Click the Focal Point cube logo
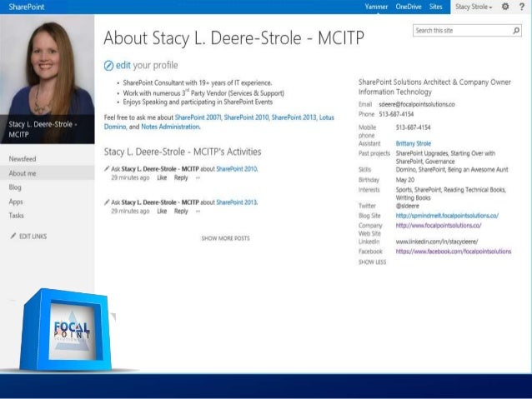 coord(68,330)
